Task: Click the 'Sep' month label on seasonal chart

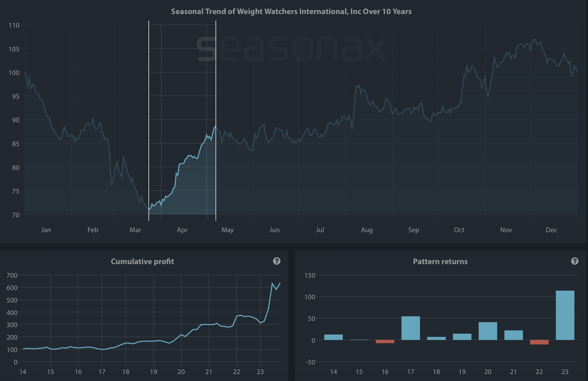Action: pos(414,230)
